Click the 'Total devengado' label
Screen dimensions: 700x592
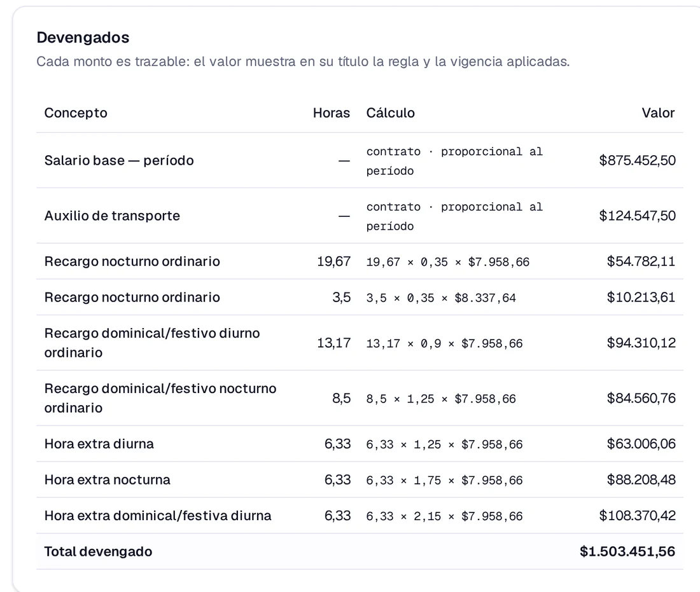[98, 552]
